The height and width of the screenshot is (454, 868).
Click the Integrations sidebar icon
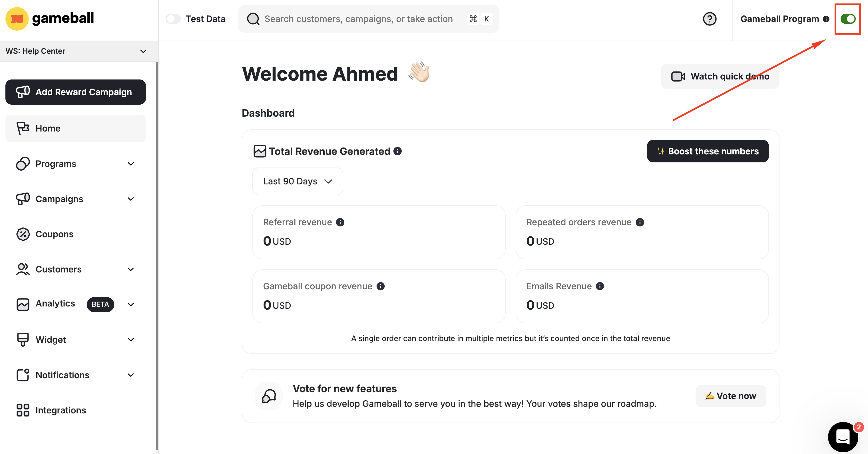(x=22, y=410)
